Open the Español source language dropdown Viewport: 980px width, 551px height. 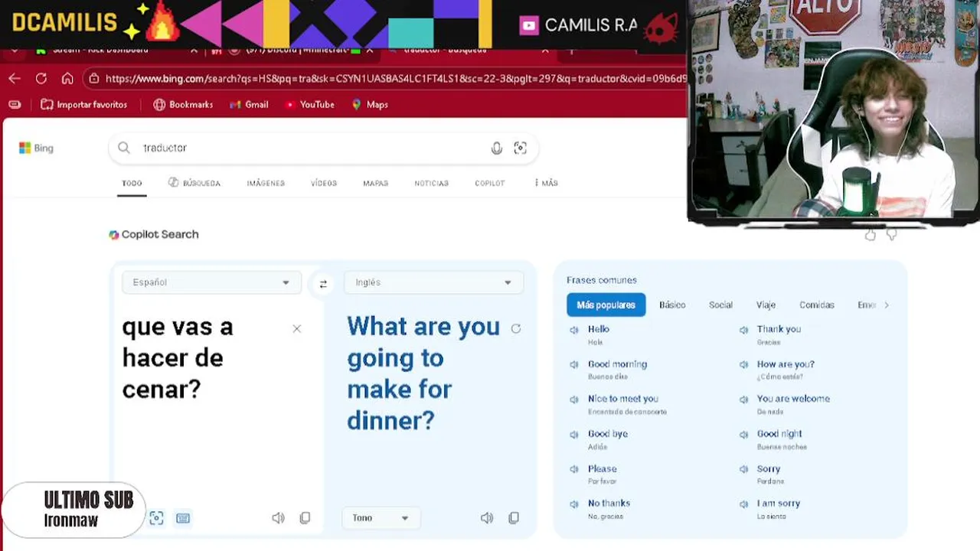[211, 282]
